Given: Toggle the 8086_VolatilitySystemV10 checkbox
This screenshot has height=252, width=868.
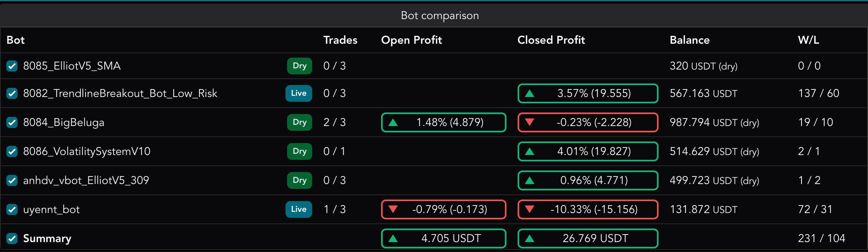Looking at the screenshot, I should [x=12, y=151].
